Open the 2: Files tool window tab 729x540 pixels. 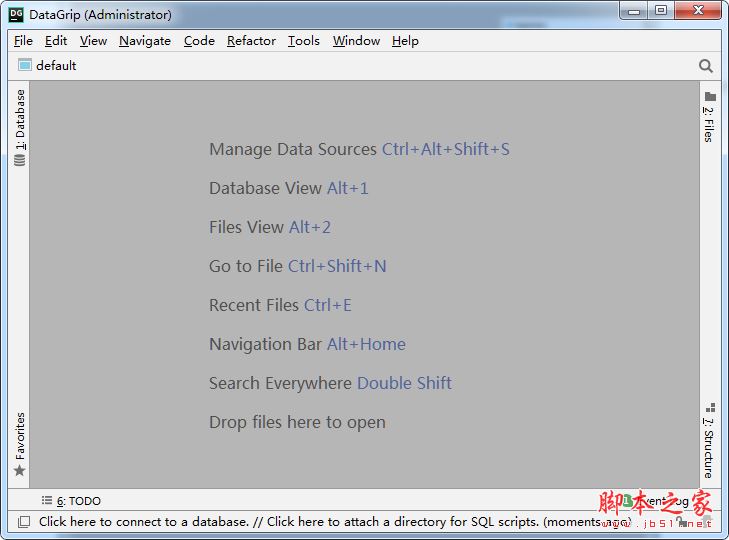point(708,124)
